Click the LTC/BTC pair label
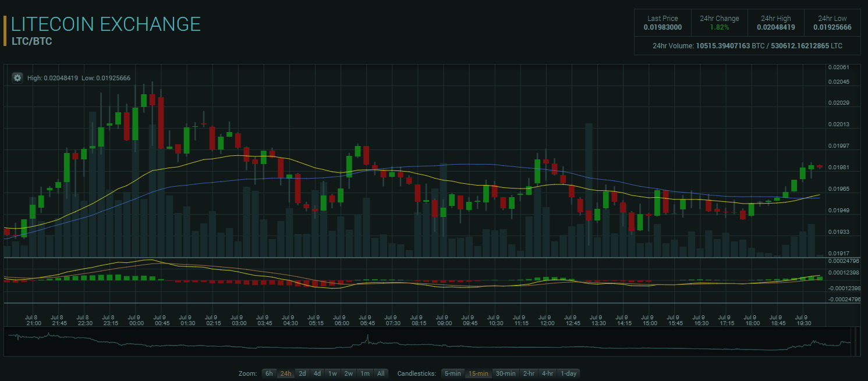Viewport: 868px width, 381px height. tap(32, 42)
